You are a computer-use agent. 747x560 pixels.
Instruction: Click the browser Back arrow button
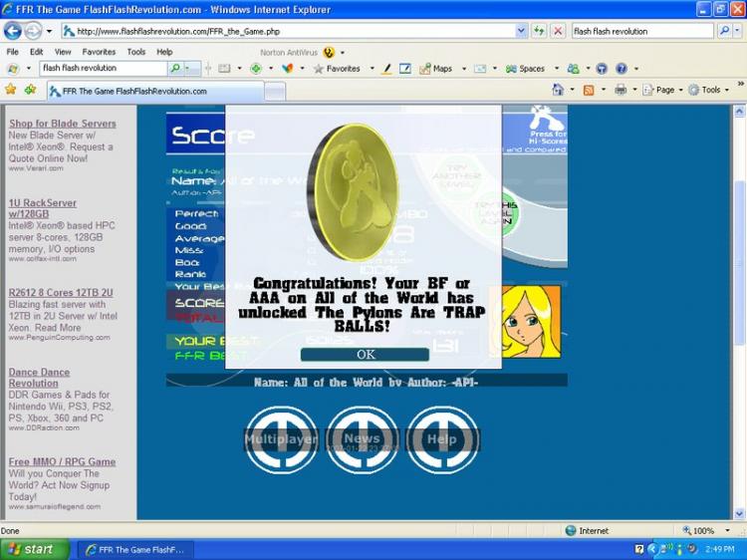(x=13, y=32)
